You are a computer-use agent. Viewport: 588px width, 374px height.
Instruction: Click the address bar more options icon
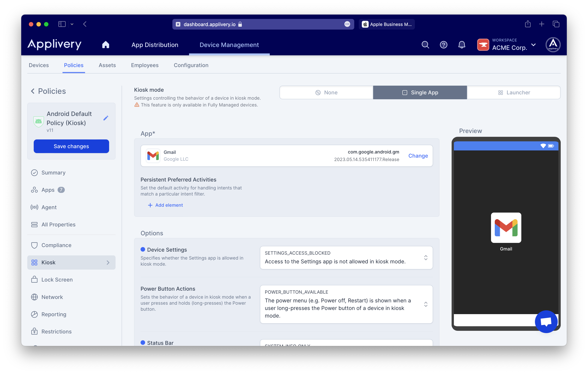(x=347, y=24)
